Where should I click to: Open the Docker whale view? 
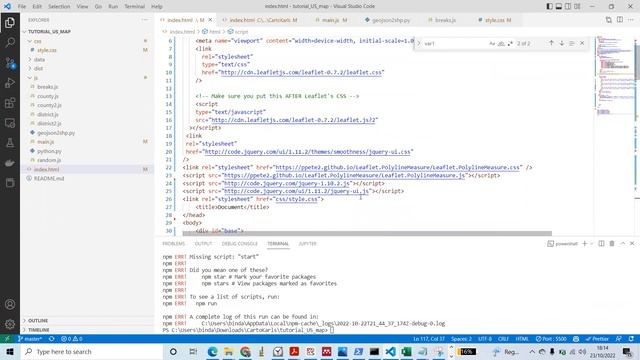[x=10, y=163]
